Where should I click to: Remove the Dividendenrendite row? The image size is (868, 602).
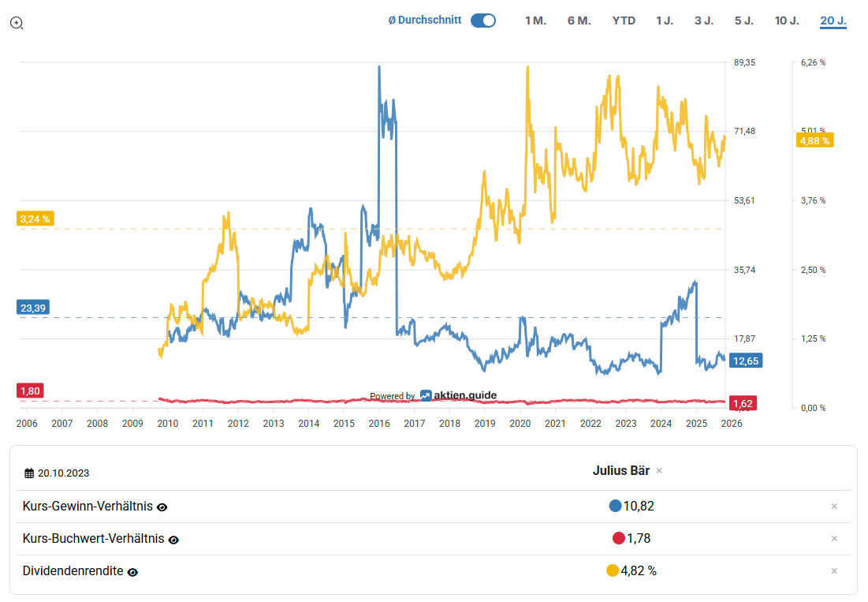pyautogui.click(x=834, y=571)
